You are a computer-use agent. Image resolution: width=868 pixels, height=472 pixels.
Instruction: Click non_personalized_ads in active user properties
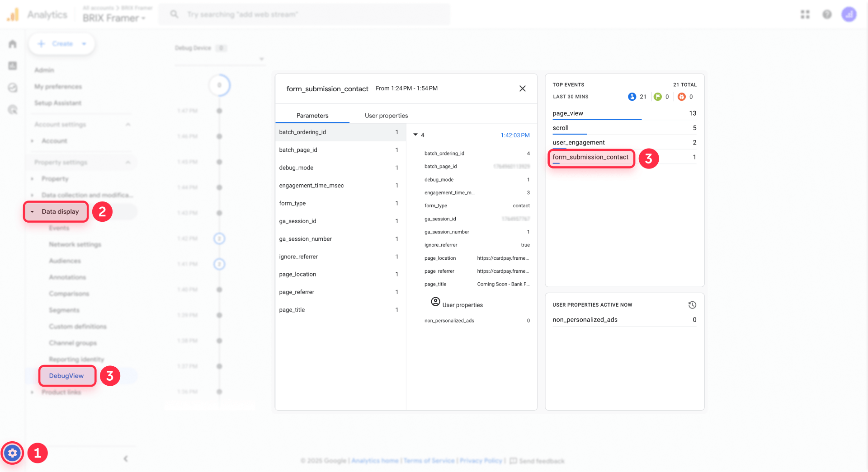pos(624,320)
